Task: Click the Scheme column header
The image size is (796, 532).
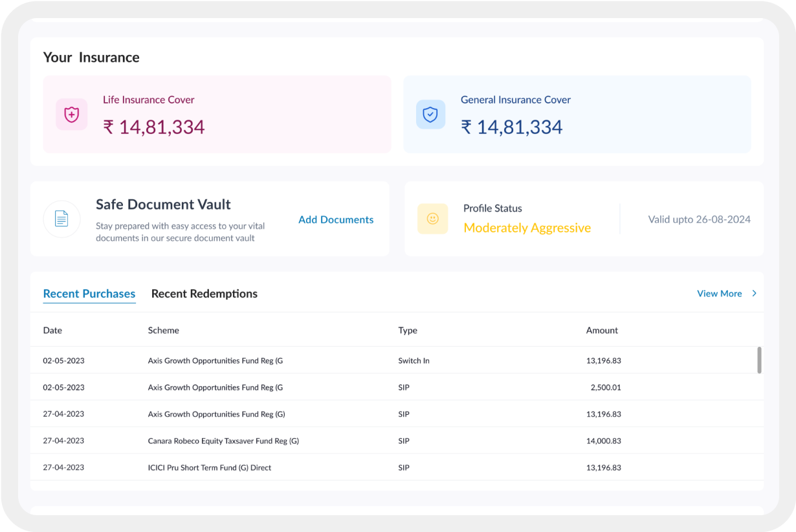Action: coord(163,330)
